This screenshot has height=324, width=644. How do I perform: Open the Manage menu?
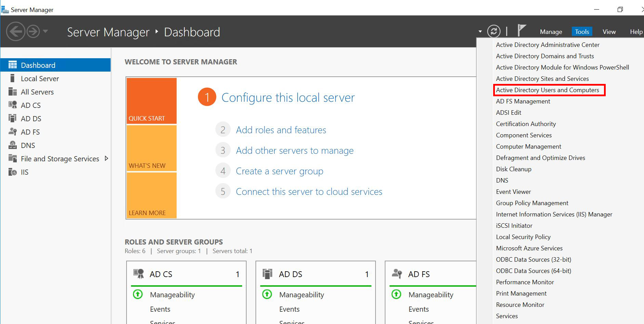(x=551, y=32)
